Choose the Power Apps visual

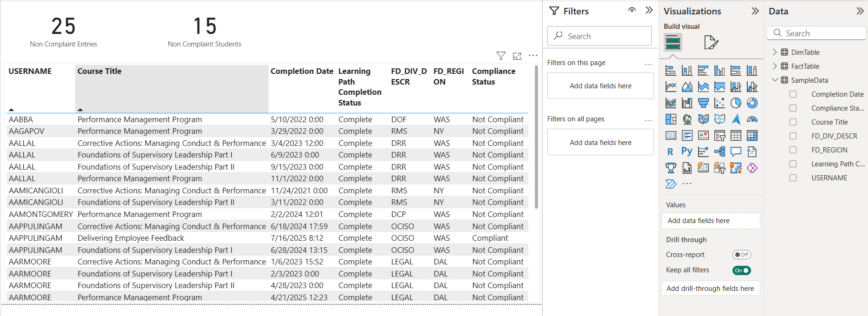click(x=752, y=168)
